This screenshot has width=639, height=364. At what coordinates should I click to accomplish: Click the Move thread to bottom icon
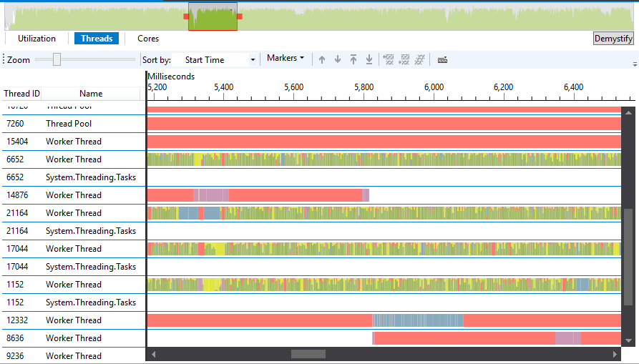tap(369, 60)
